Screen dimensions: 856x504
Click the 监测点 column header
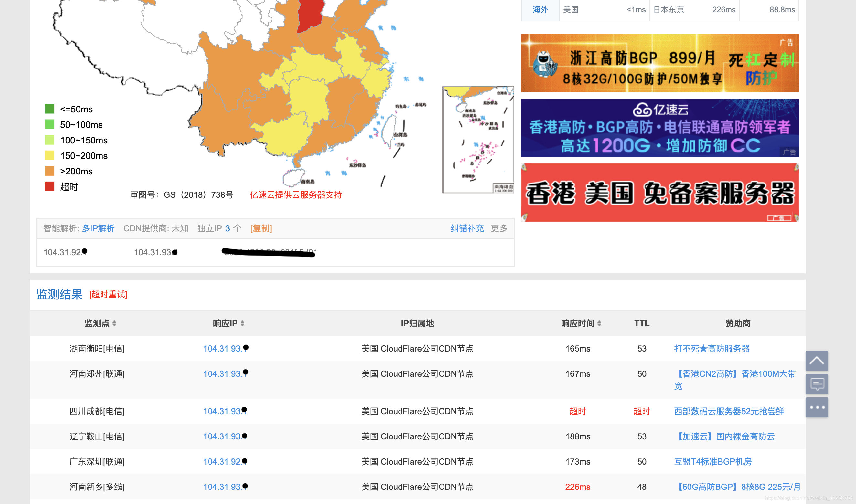(x=97, y=323)
